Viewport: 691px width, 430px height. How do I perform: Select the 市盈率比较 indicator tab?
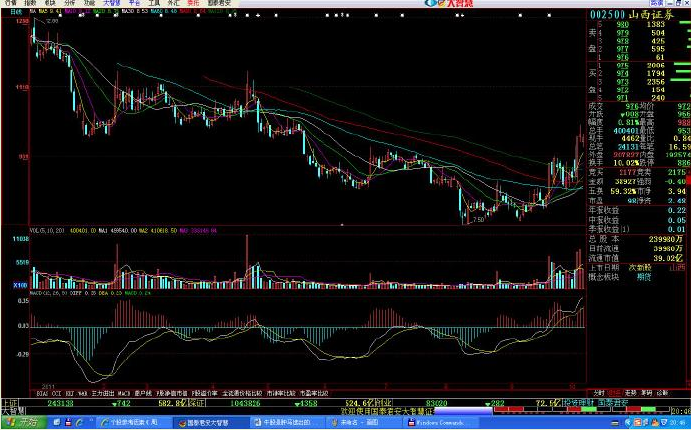point(314,393)
